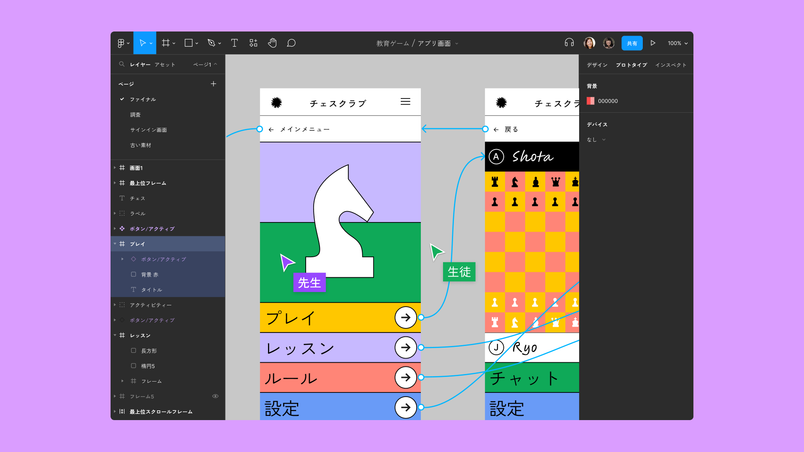The height and width of the screenshot is (452, 804).
Task: Select the Comment tool
Action: (x=291, y=43)
